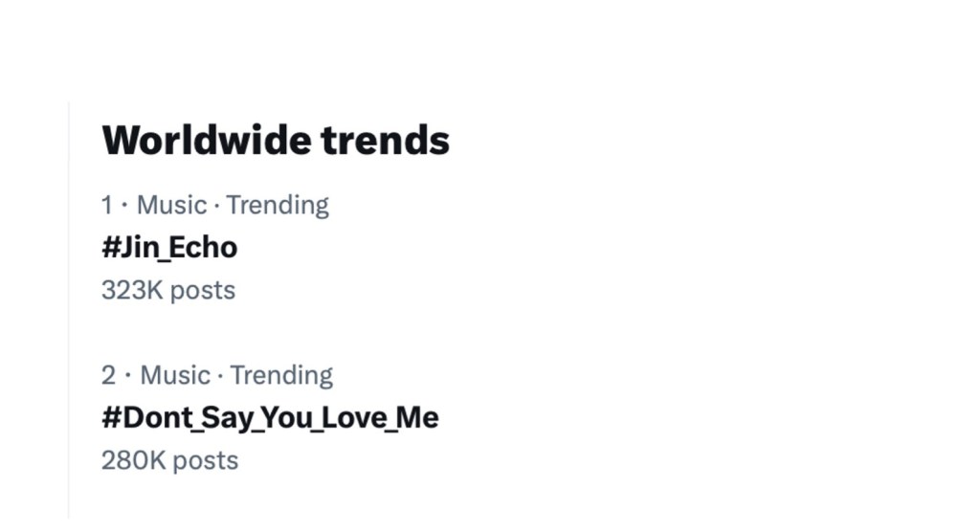Screen dimensions: 980x532
Task: Click Trending label above #Dont_Say_You_Love_Me
Action: click(281, 375)
